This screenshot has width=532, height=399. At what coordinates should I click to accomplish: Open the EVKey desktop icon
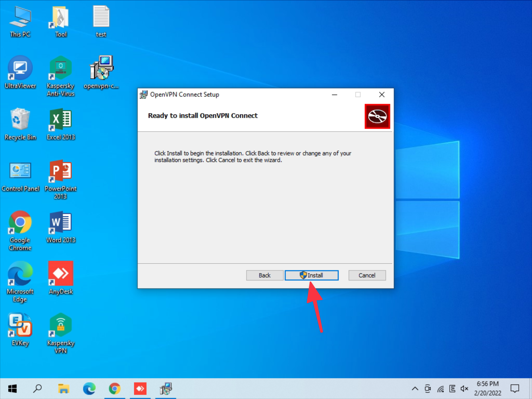click(20, 325)
